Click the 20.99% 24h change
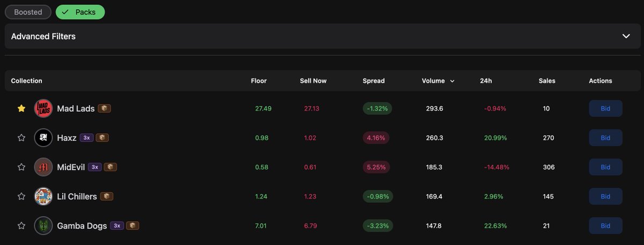644x245 pixels. [495, 138]
